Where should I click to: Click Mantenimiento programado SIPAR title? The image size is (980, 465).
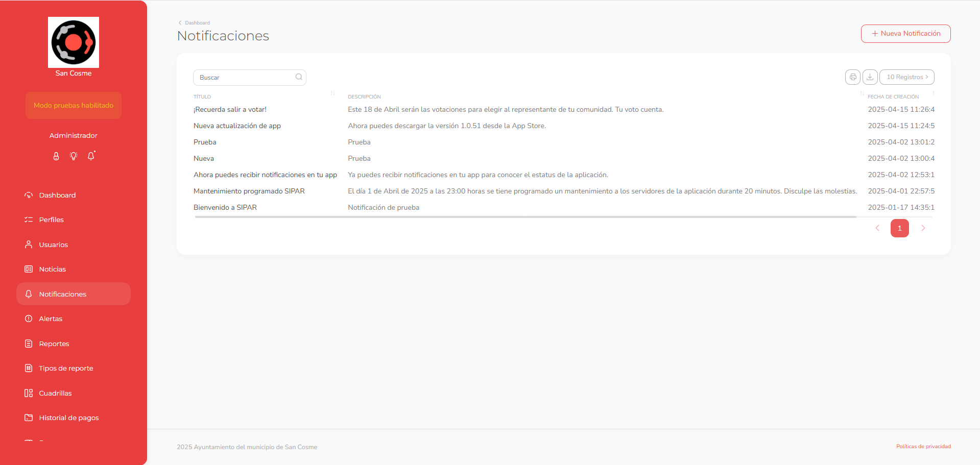(x=249, y=191)
